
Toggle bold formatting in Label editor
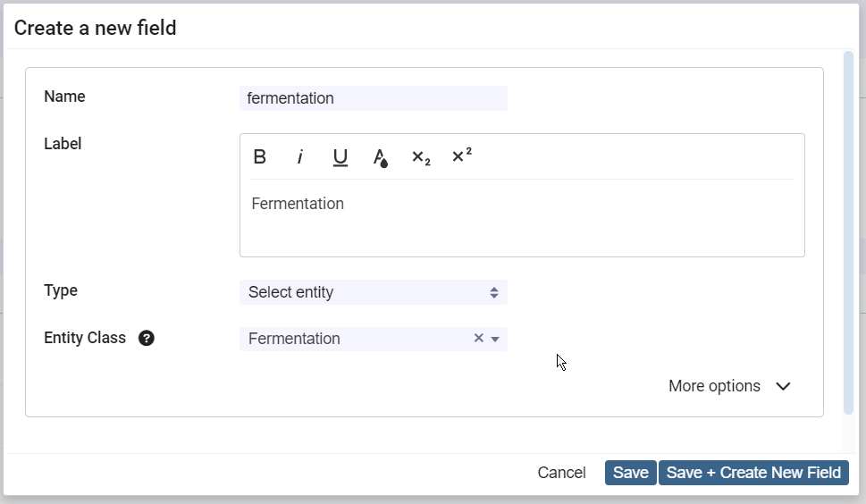[260, 157]
